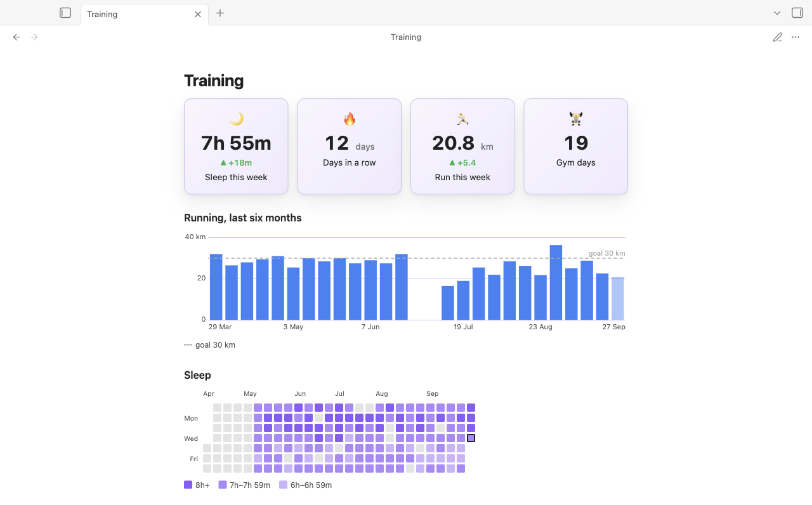The width and height of the screenshot is (812, 505).
Task: Click the '27 Sep' axis label
Action: pos(613,327)
